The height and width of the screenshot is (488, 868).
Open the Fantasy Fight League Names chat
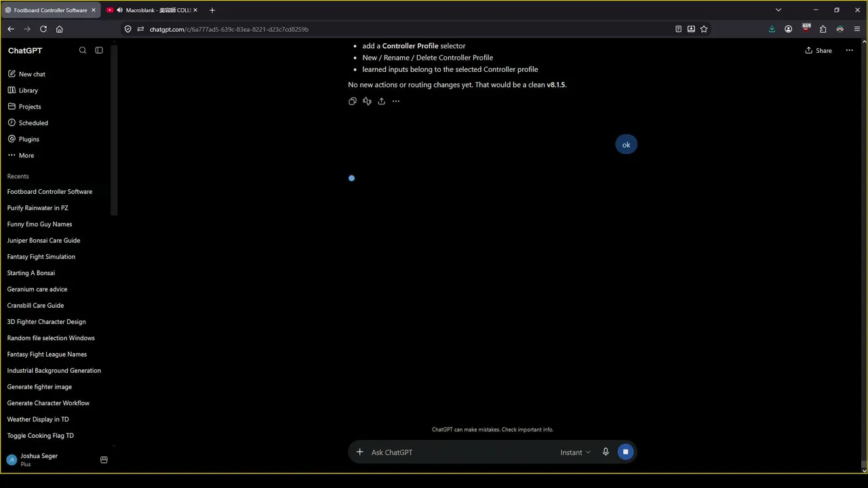click(47, 354)
